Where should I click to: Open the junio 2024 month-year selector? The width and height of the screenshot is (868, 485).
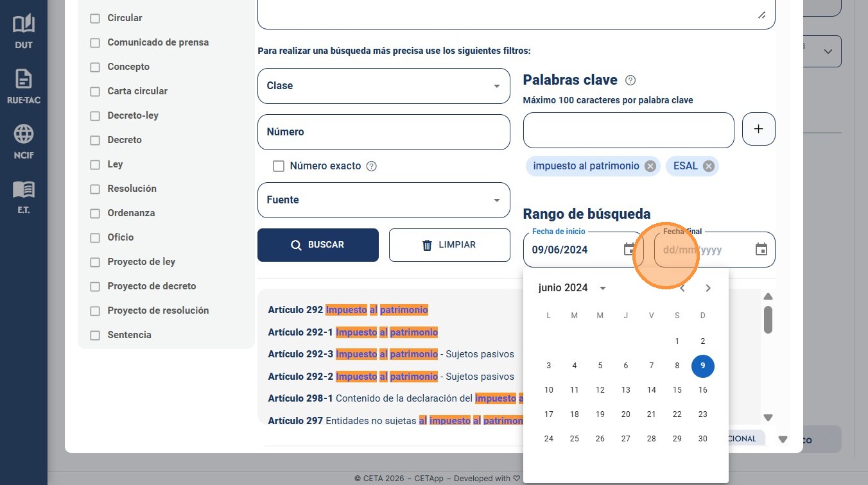coord(572,288)
